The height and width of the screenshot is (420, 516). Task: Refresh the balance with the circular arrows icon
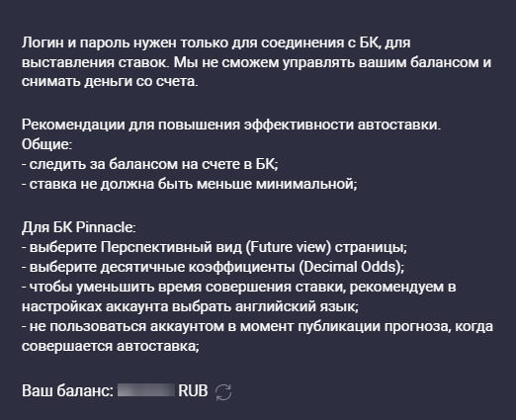click(x=223, y=392)
